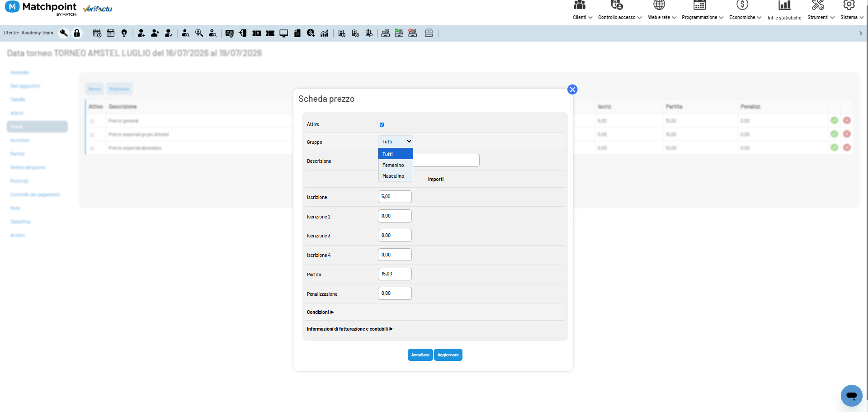Click the document with clock icon
Image resolution: width=868 pixels, height=412 pixels.
click(342, 33)
